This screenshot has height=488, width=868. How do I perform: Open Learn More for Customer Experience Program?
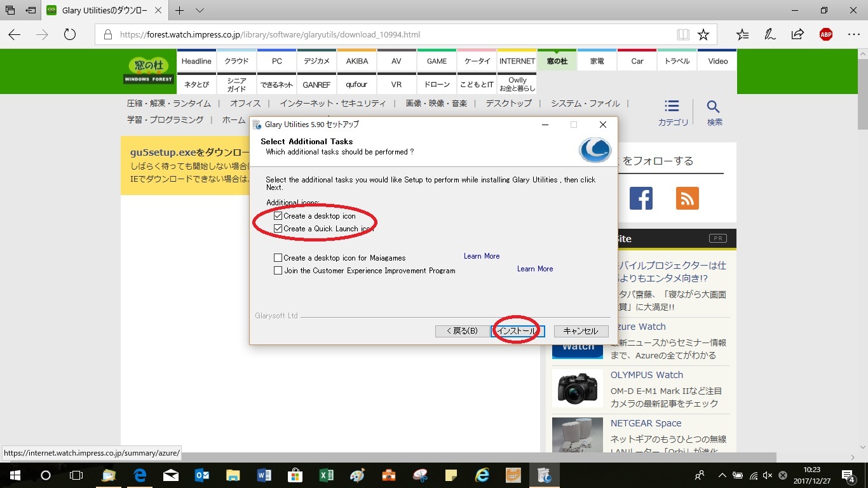(x=535, y=269)
